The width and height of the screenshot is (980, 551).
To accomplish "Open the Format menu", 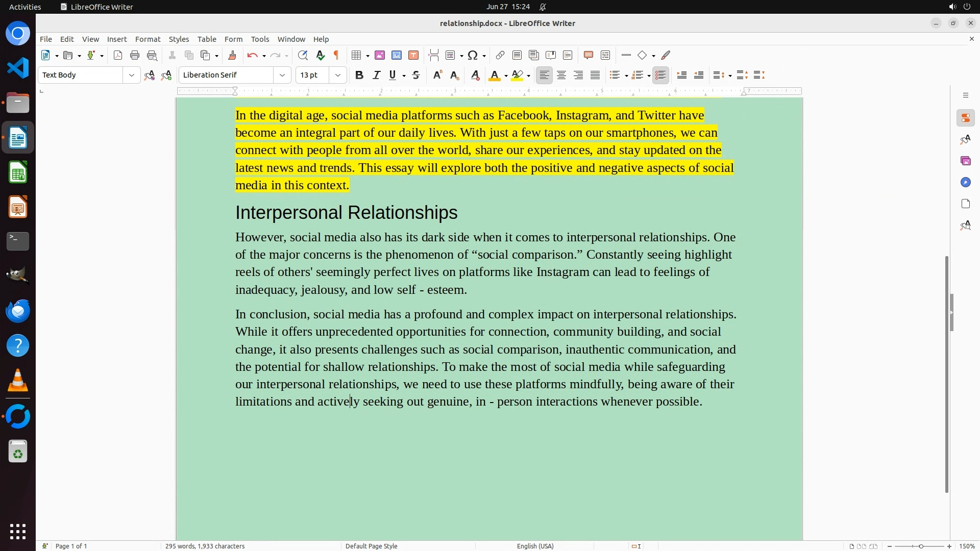I will point(148,39).
